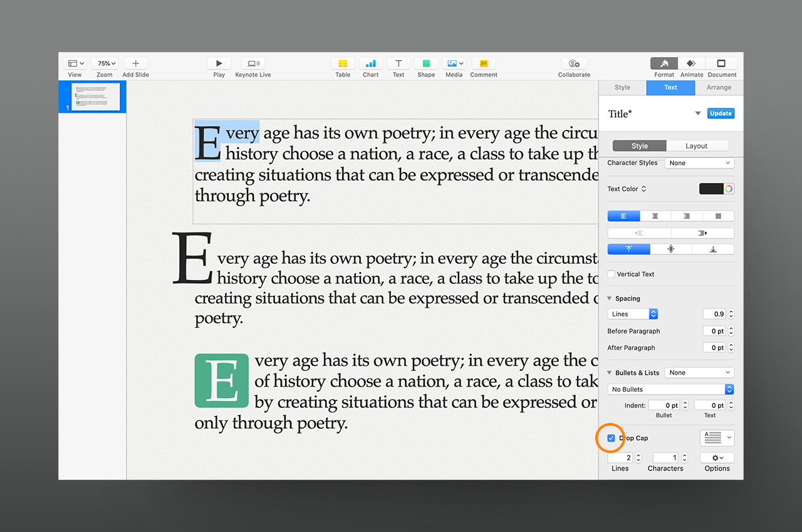Click the Play slideshow icon
Screen dimensions: 802x532
tap(219, 63)
